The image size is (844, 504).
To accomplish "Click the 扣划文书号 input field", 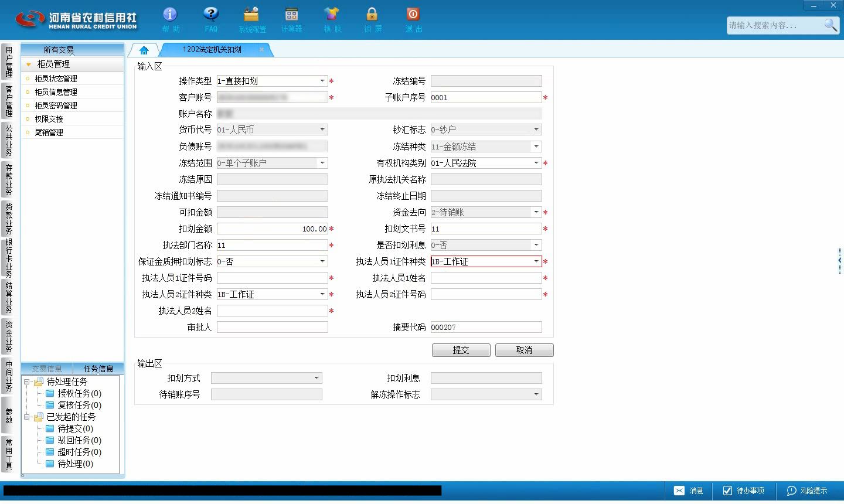I will 486,229.
